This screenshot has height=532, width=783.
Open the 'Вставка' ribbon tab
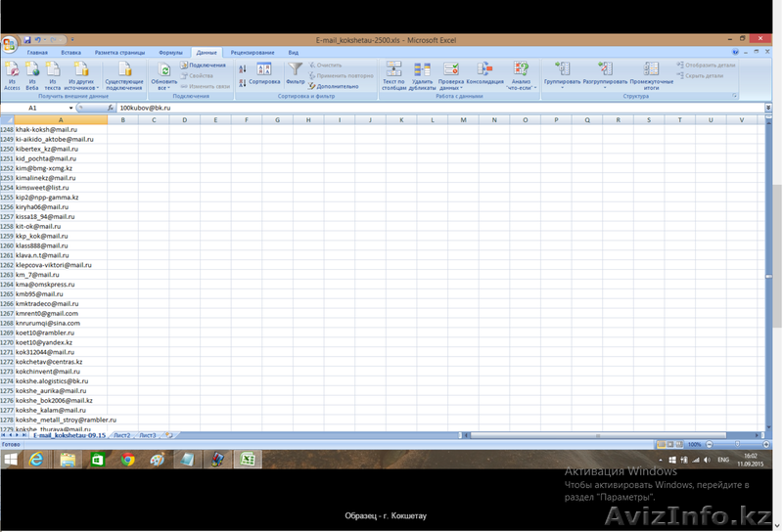pyautogui.click(x=70, y=52)
